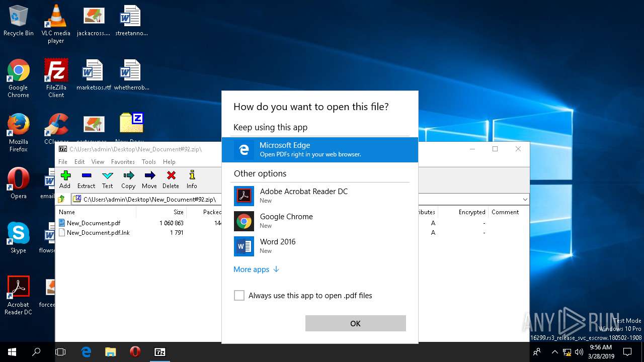Open the Windows Start menu
The width and height of the screenshot is (644, 362).
tap(12, 352)
